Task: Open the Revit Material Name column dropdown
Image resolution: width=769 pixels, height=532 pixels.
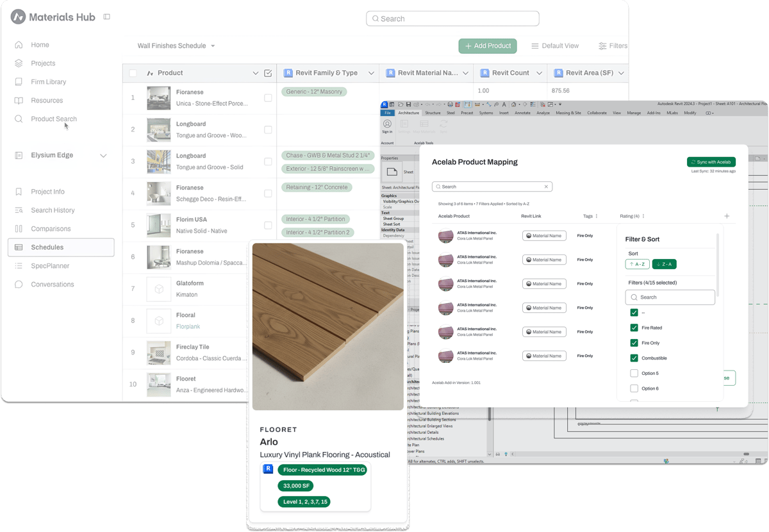Action: (x=465, y=73)
